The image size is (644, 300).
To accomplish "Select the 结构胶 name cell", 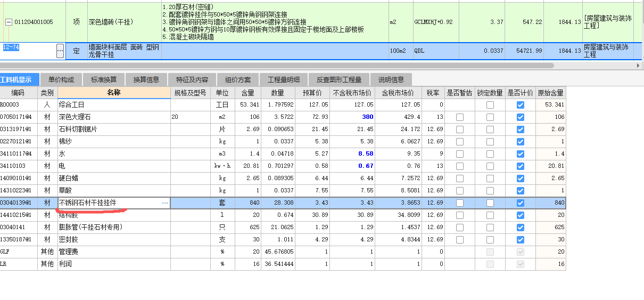I will click(x=114, y=215).
